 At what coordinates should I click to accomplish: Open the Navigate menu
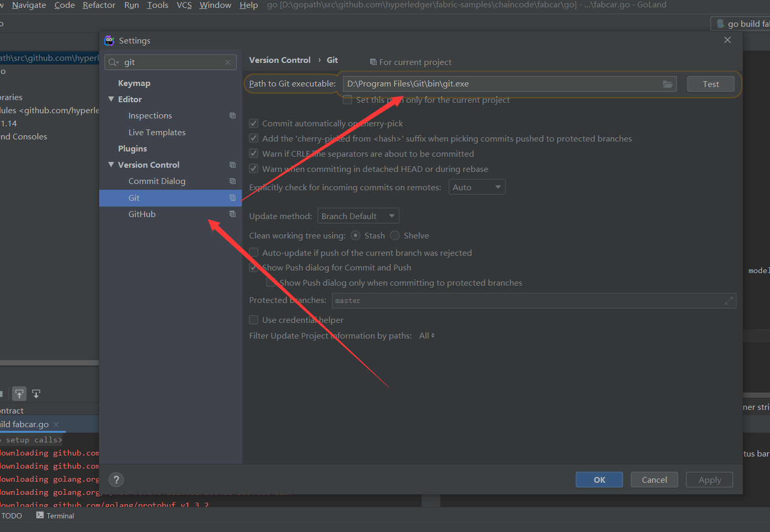[29, 5]
